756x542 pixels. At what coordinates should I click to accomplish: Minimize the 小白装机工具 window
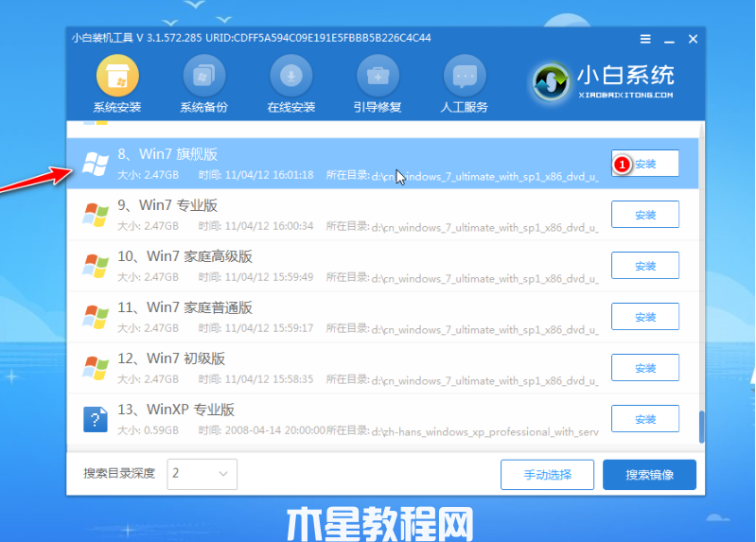tap(669, 40)
